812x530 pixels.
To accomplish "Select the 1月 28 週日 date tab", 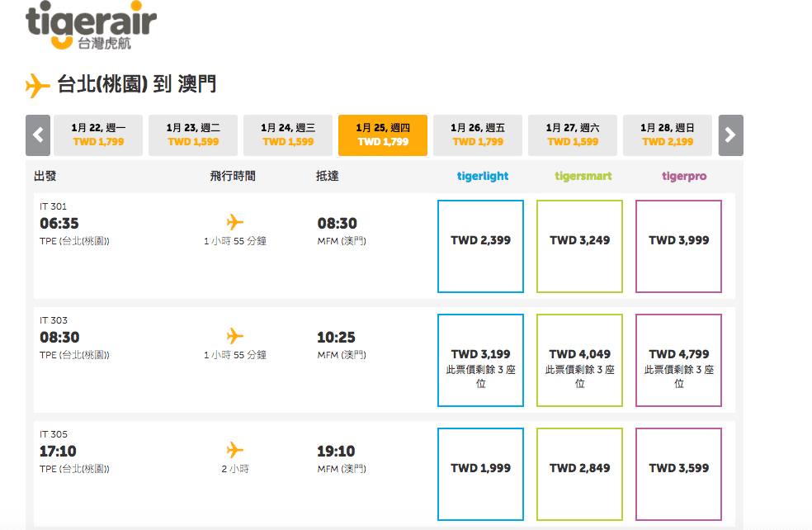I will pos(668,135).
